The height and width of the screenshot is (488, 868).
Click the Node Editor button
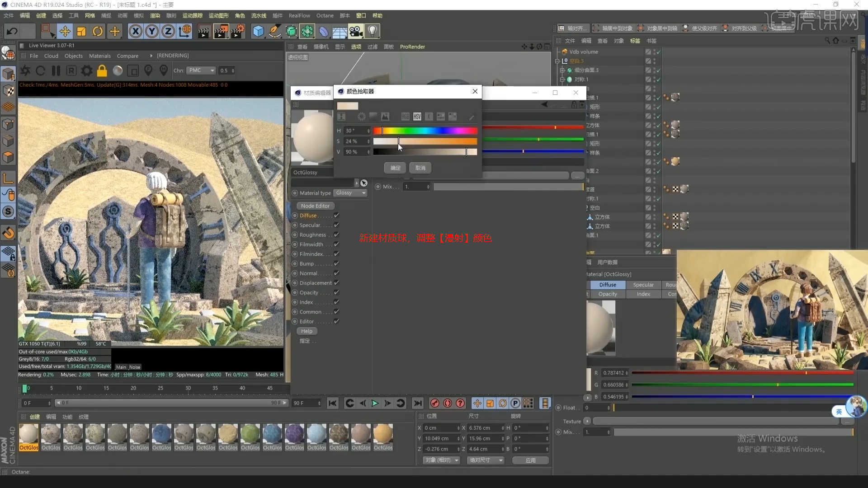point(315,206)
